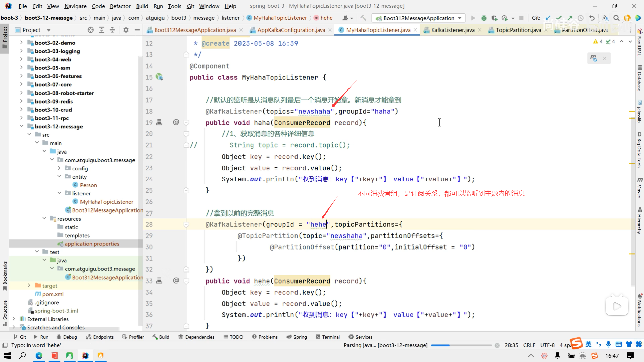Screen dimensions: 644x362
Task: Expand the boot3-11-rpc module
Action: coord(21,118)
